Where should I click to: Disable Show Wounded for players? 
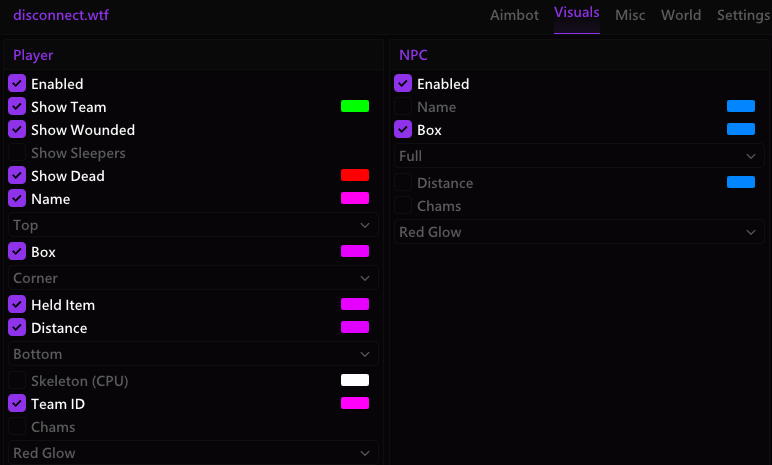tap(17, 130)
